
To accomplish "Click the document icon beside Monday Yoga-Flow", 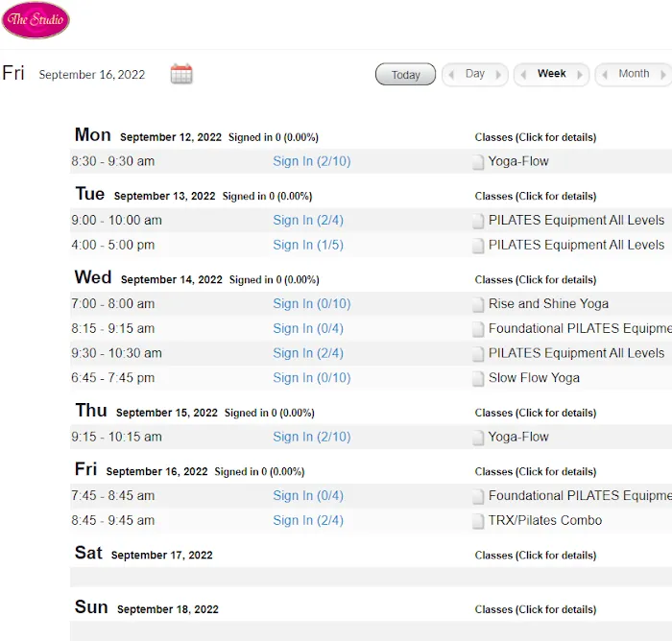I will click(478, 162).
